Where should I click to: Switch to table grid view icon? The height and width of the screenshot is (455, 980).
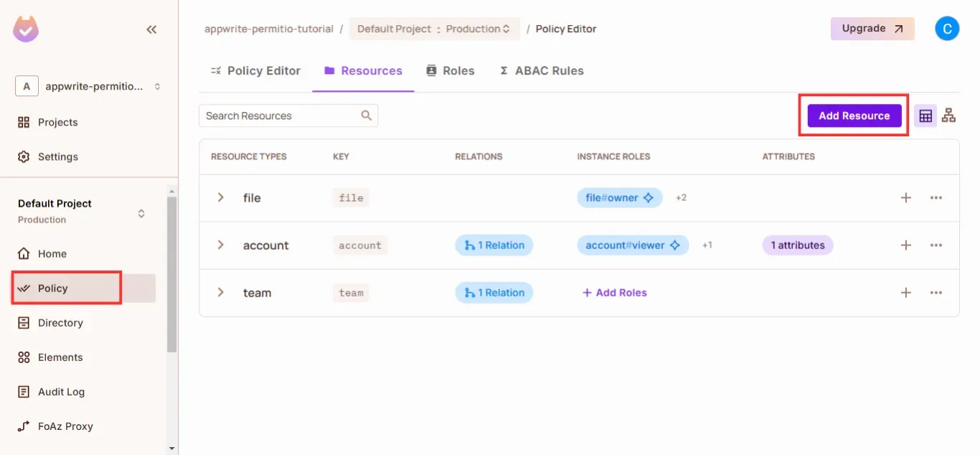(x=925, y=116)
